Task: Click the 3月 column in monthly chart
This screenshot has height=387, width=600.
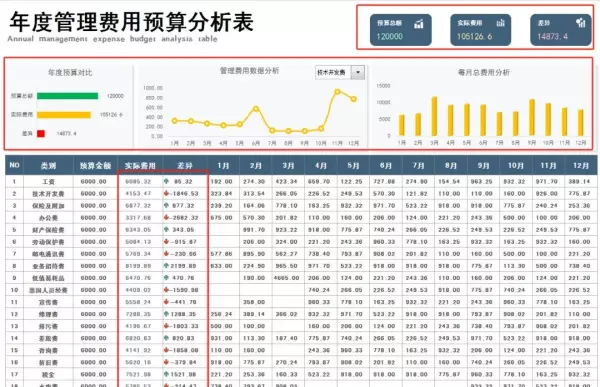Action: pos(434,116)
